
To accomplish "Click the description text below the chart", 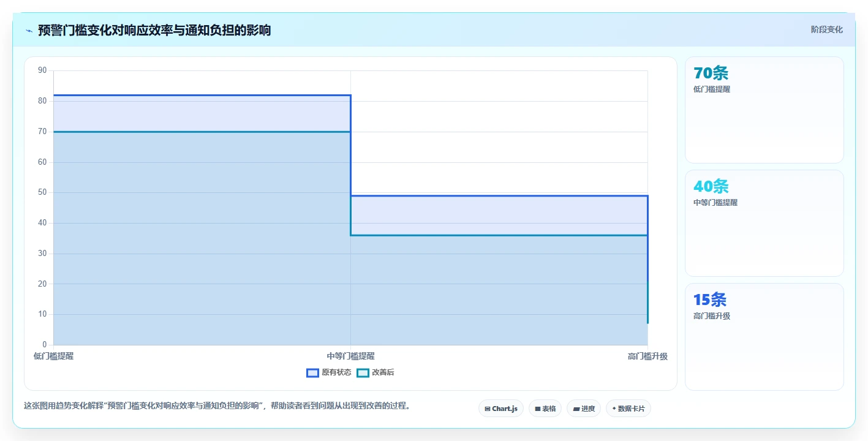I will click(x=217, y=405).
